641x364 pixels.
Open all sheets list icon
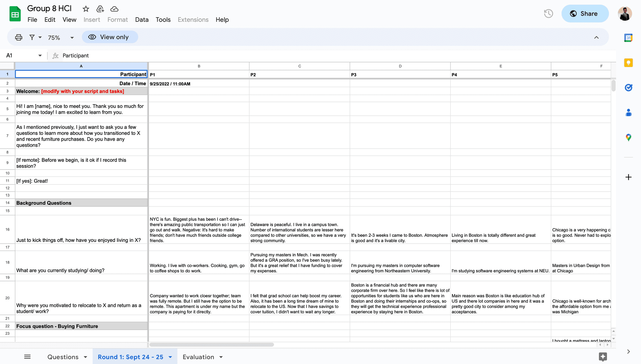[x=27, y=357]
